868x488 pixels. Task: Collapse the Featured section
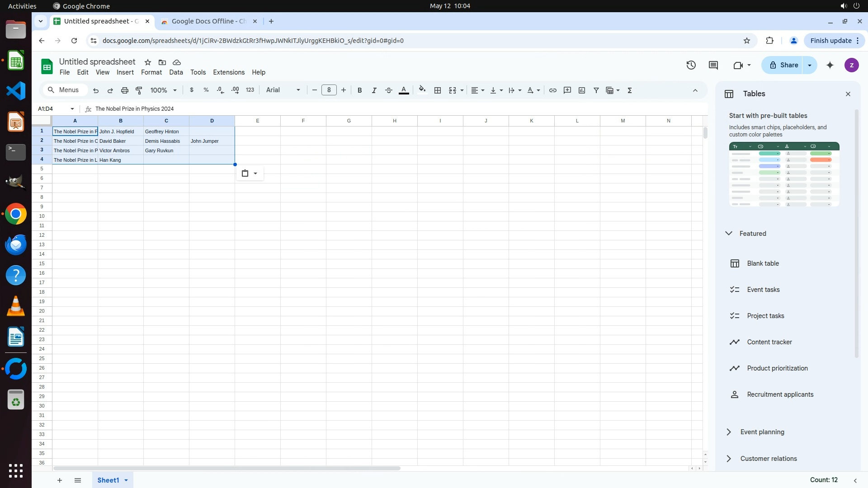(729, 234)
